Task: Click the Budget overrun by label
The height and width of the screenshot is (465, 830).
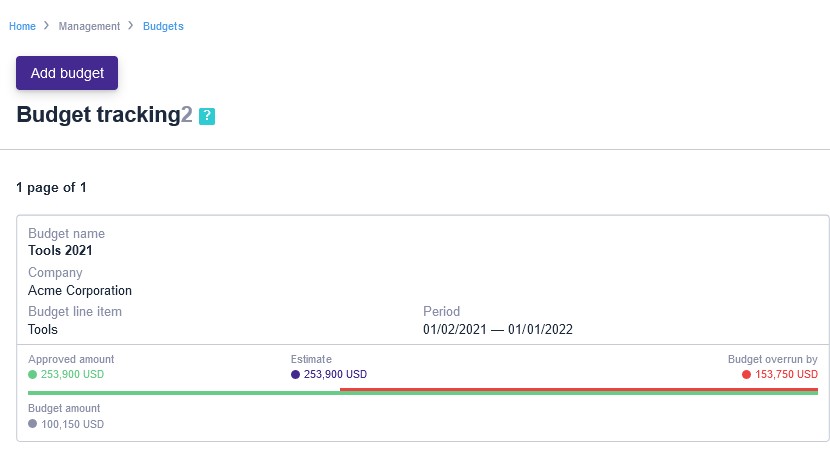Action: click(x=772, y=359)
